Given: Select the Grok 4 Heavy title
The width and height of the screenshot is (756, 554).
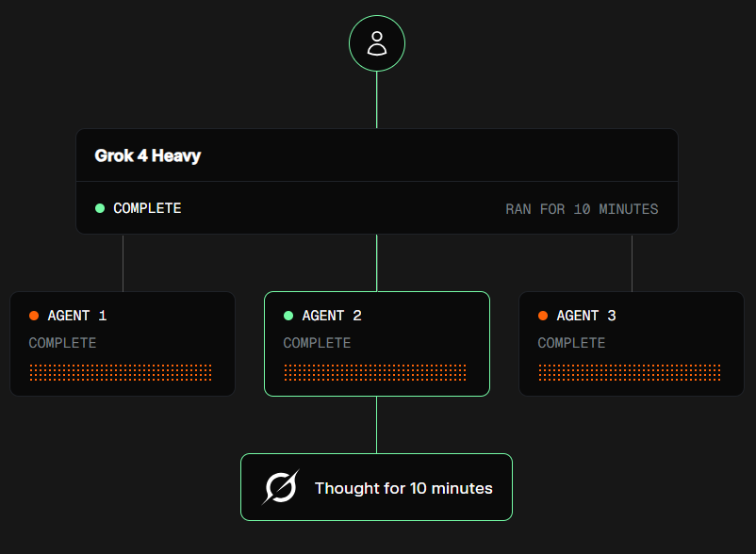Looking at the screenshot, I should click(x=148, y=156).
